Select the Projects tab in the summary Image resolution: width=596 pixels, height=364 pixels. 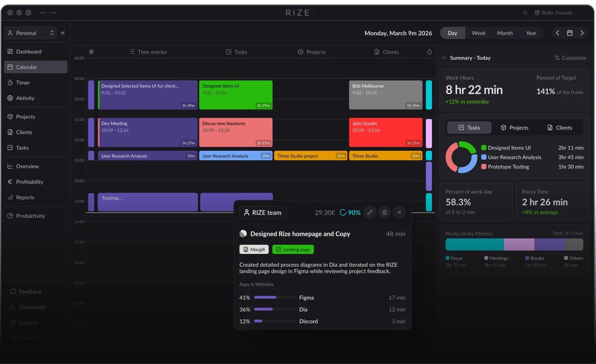(x=514, y=128)
